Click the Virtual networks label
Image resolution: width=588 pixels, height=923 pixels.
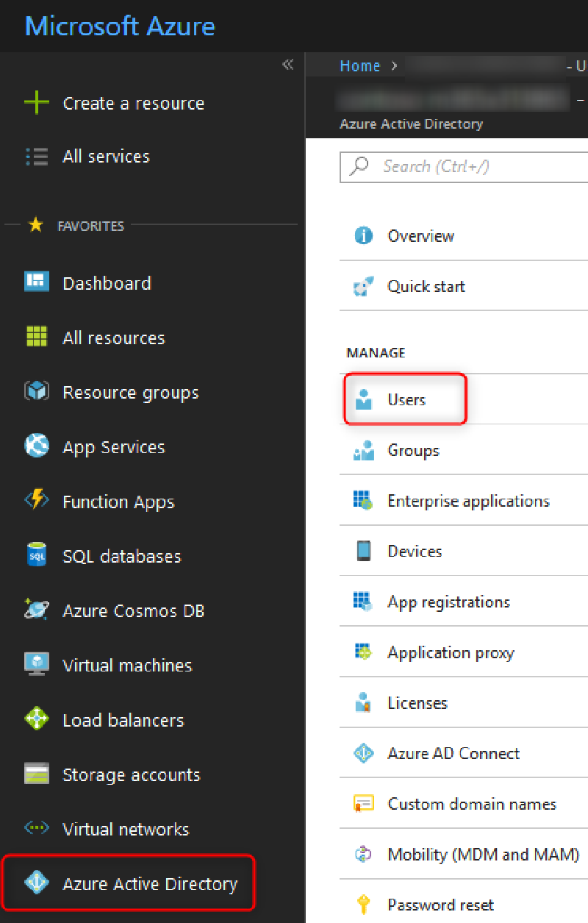[126, 829]
